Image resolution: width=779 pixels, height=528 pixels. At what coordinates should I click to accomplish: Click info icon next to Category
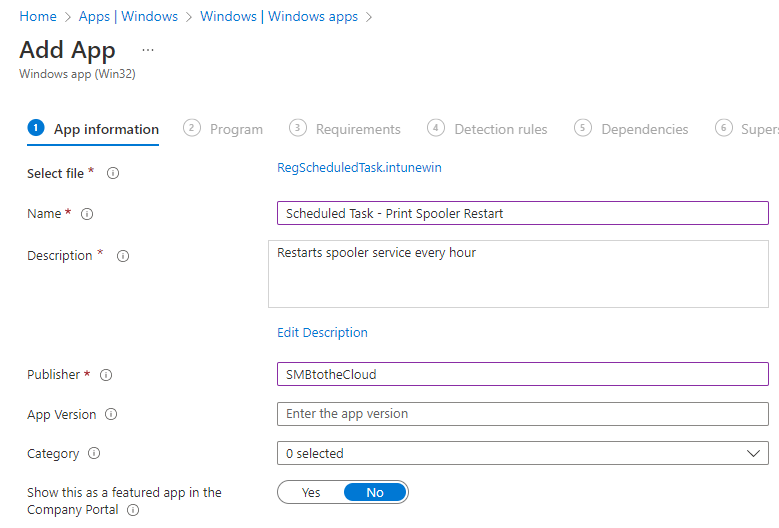tap(94, 454)
